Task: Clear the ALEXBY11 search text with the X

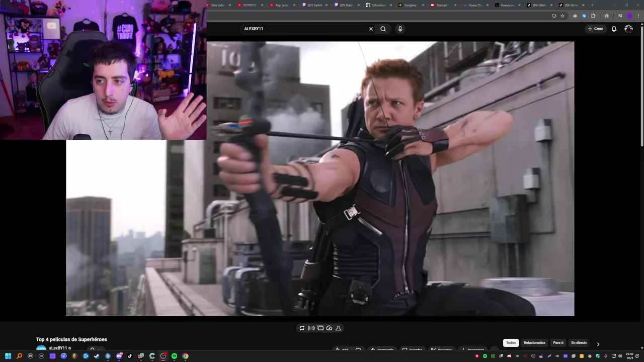Action: click(x=371, y=29)
